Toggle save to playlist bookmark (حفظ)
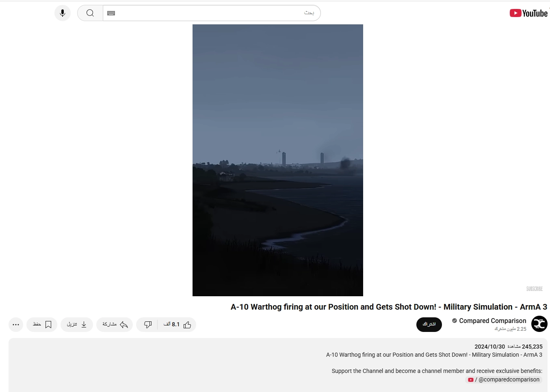Viewport: 550px width, 392px height. pos(42,325)
